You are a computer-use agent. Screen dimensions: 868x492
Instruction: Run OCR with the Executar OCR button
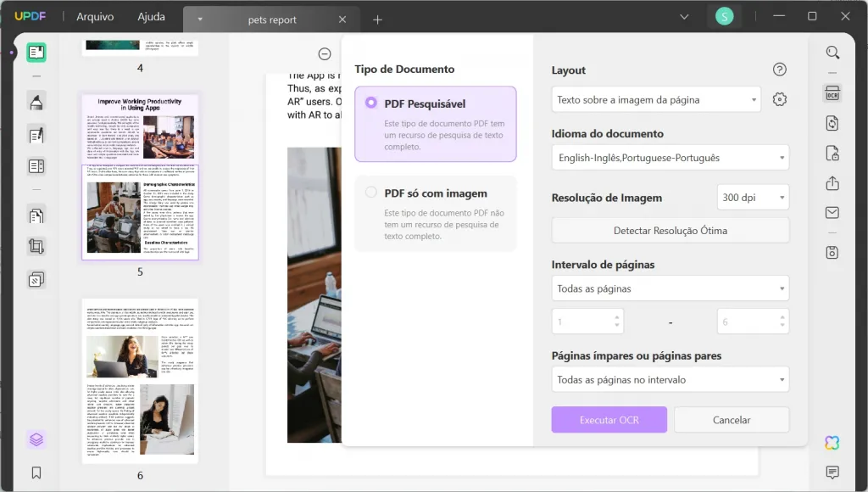609,419
